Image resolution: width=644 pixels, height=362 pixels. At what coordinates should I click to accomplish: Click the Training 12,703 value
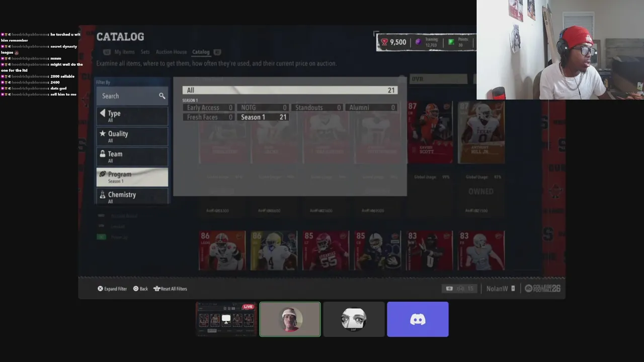[431, 43]
